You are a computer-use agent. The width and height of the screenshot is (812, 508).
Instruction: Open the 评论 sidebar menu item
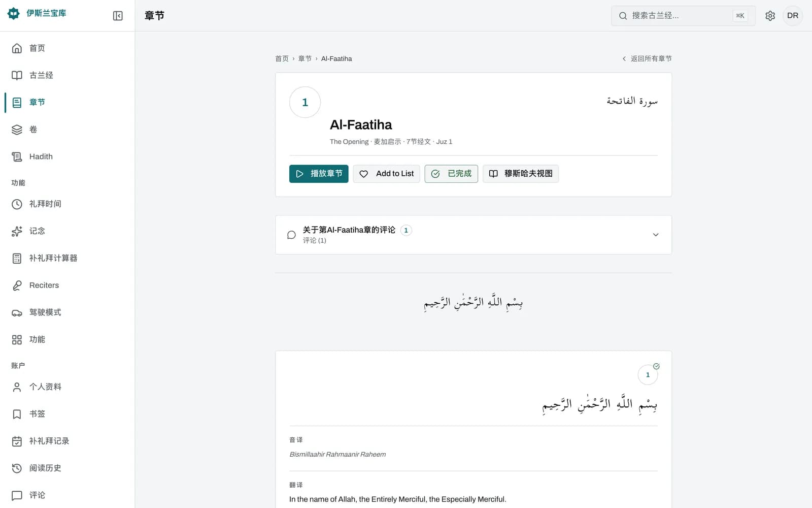(x=67, y=495)
